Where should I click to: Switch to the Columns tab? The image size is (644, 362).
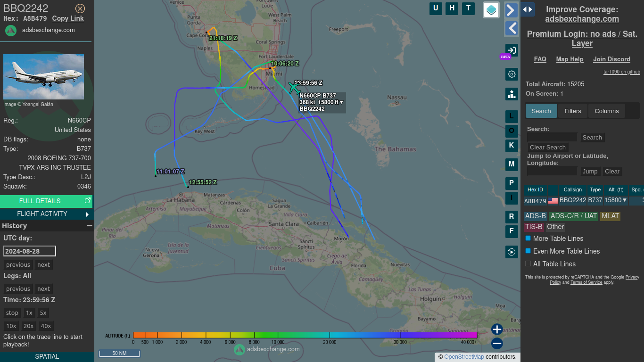[607, 111]
